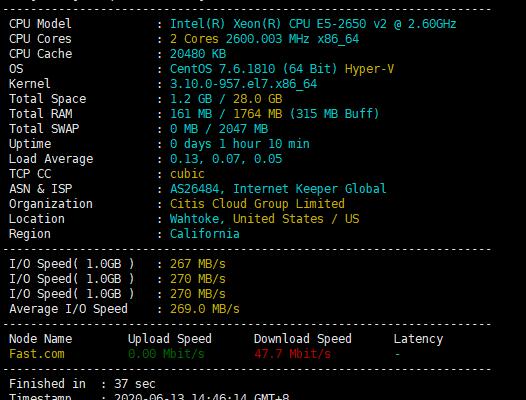Click the Finished in 37 sec text
This screenshot has width=526, height=400.
(x=82, y=384)
